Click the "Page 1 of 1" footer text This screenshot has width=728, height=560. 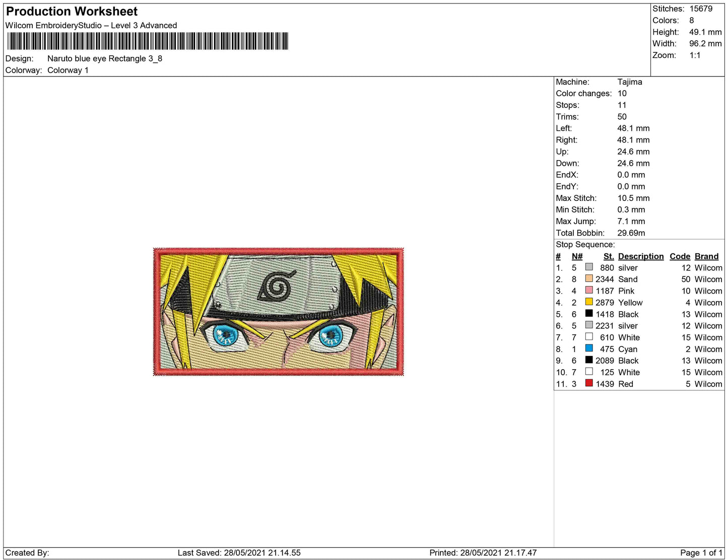[701, 552]
